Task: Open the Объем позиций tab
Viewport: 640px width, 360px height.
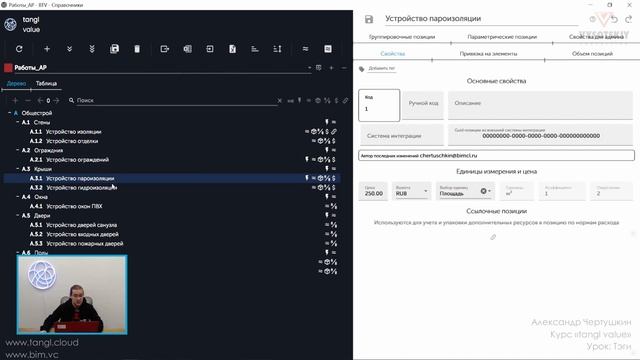Action: pos(592,54)
